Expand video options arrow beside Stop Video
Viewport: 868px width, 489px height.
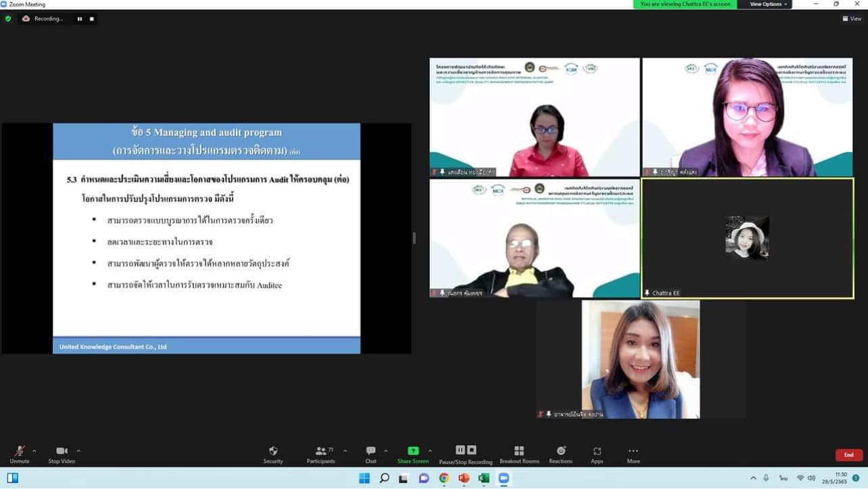coord(78,451)
